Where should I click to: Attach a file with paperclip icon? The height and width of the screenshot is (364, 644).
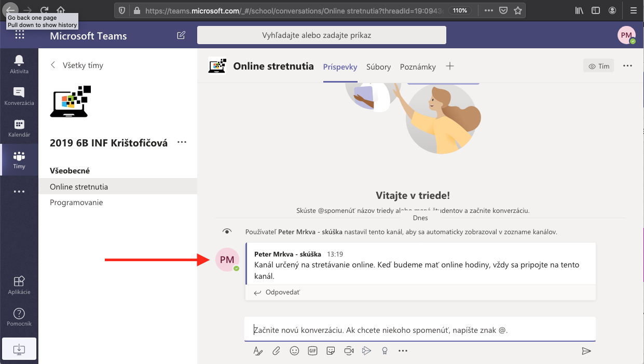pos(276,351)
